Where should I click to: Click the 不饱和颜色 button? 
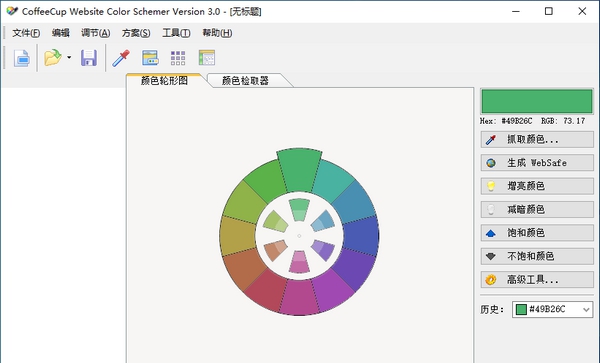click(x=537, y=256)
